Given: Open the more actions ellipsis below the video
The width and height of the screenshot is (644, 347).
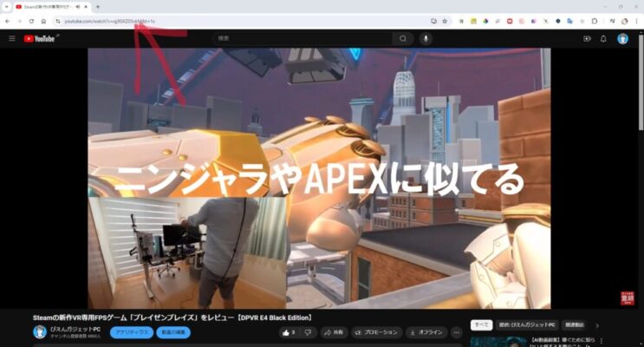Looking at the screenshot, I should pyautogui.click(x=456, y=332).
